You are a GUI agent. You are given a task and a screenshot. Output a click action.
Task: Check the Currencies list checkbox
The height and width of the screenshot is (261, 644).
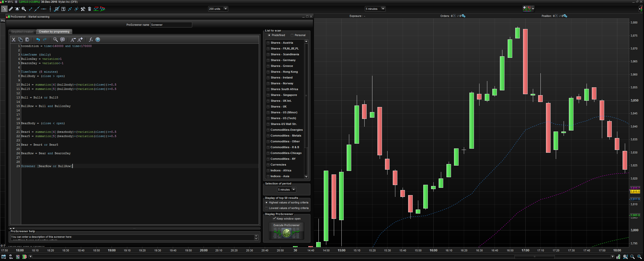click(268, 165)
